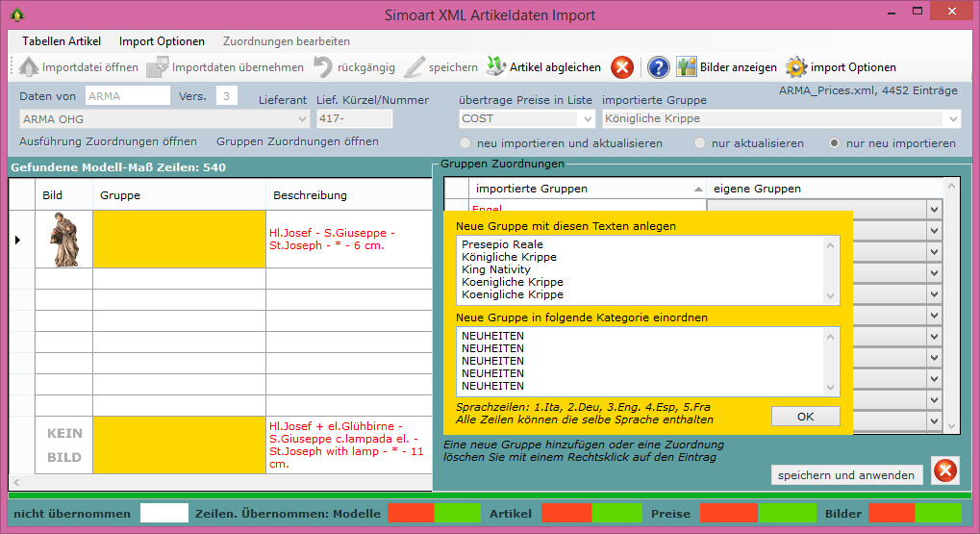Open Zuordnungen bearbeiten menu
The height and width of the screenshot is (534, 980).
coord(287,41)
